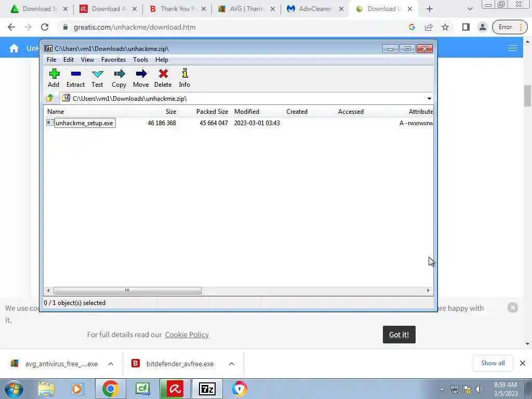
Task: Sort by the Packed Size column
Action: pos(205,112)
